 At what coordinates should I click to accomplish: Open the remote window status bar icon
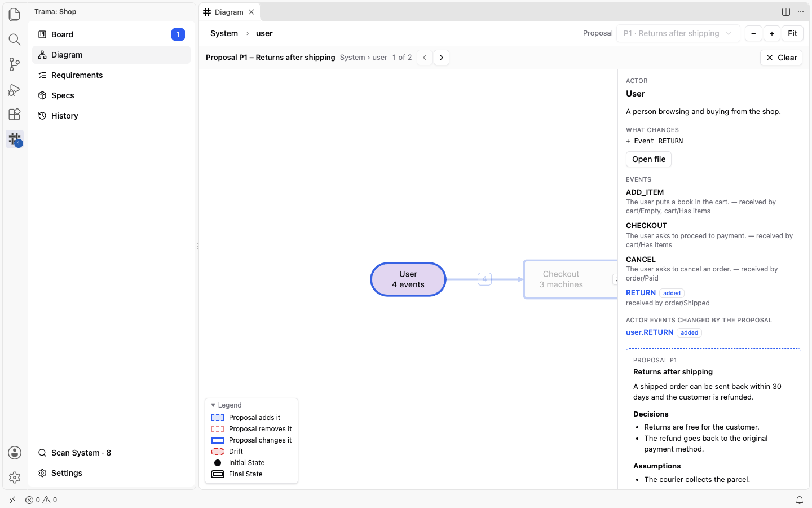tap(12, 500)
